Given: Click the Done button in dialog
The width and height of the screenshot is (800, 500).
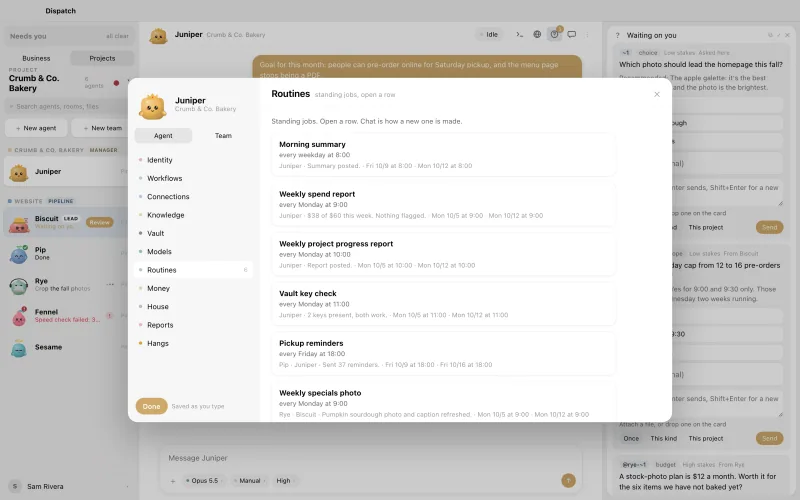Looking at the screenshot, I should tap(152, 406).
